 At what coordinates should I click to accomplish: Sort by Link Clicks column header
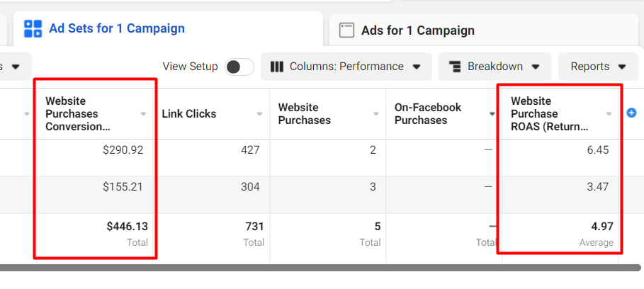pyautogui.click(x=189, y=113)
